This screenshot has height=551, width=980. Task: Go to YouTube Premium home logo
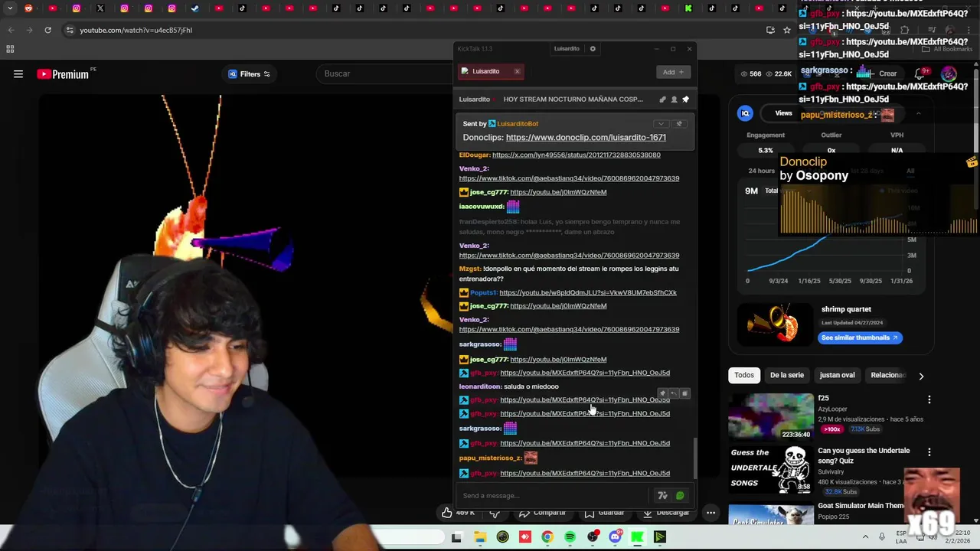click(63, 74)
